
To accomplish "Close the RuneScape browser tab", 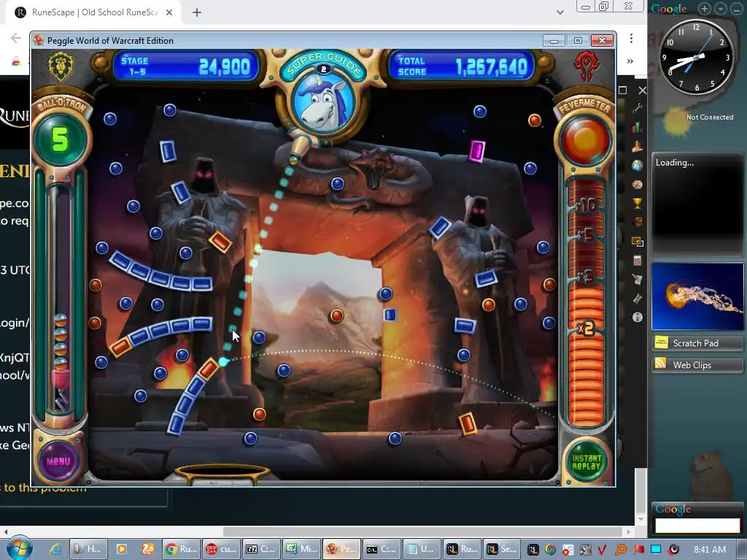I will [169, 12].
